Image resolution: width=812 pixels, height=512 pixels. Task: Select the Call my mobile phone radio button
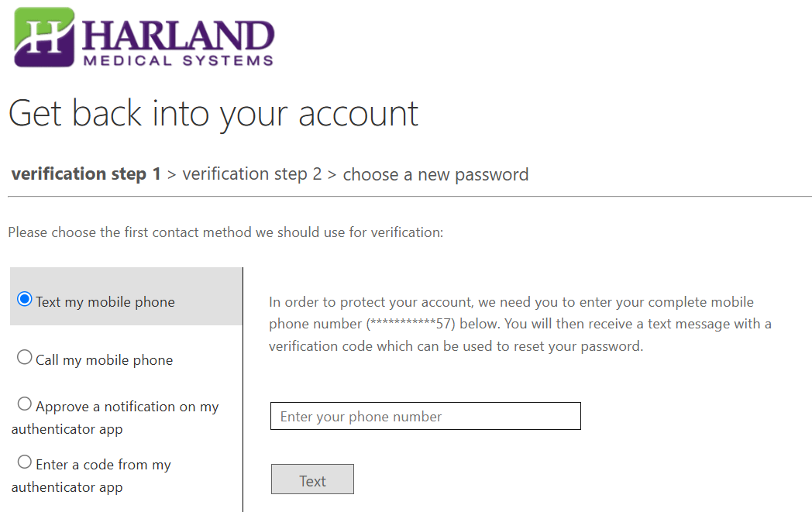[25, 357]
